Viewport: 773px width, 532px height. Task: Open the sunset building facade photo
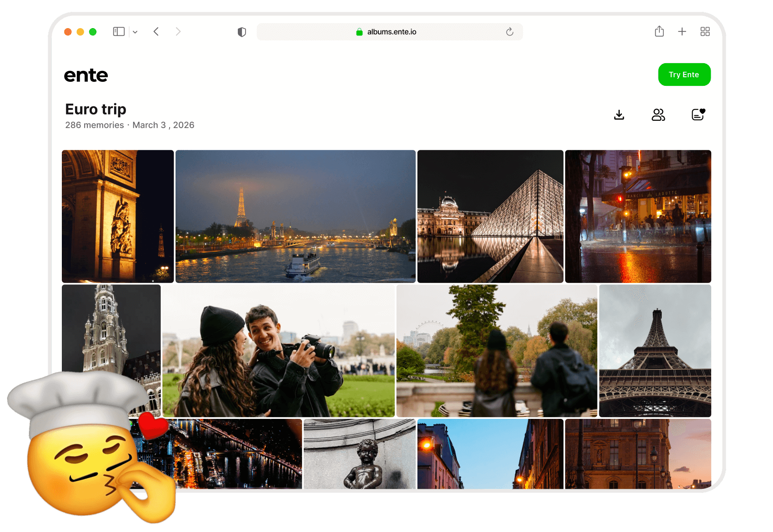click(x=638, y=454)
